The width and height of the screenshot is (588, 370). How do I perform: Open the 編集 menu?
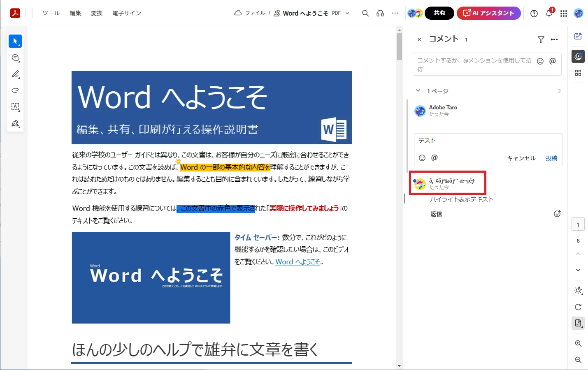click(75, 13)
